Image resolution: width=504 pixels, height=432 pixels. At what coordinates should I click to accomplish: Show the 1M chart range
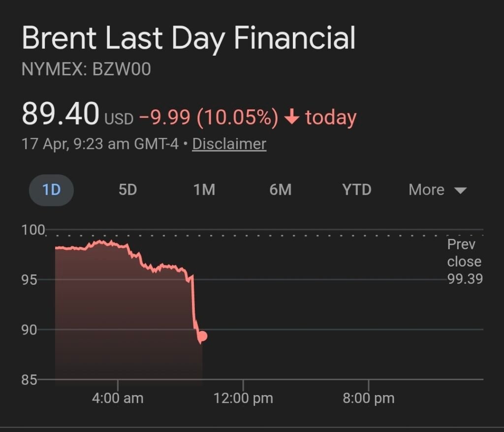click(x=204, y=190)
